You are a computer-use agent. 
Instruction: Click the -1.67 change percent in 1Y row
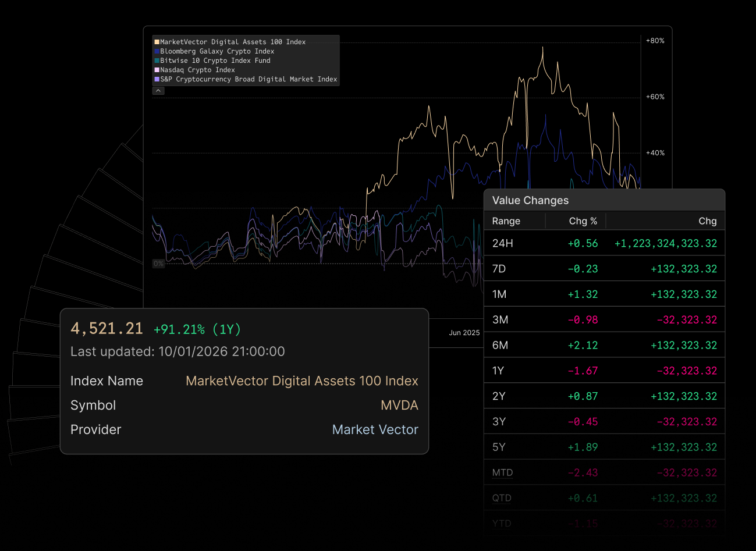click(583, 371)
